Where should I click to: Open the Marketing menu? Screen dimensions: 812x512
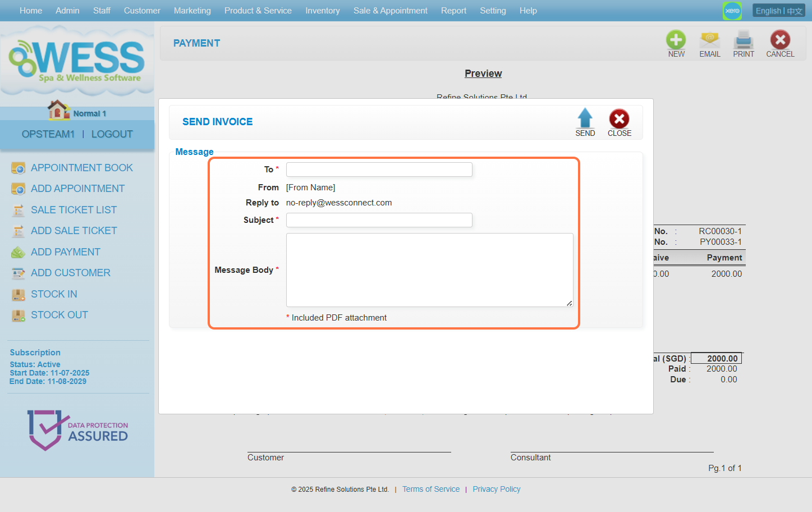pyautogui.click(x=192, y=11)
